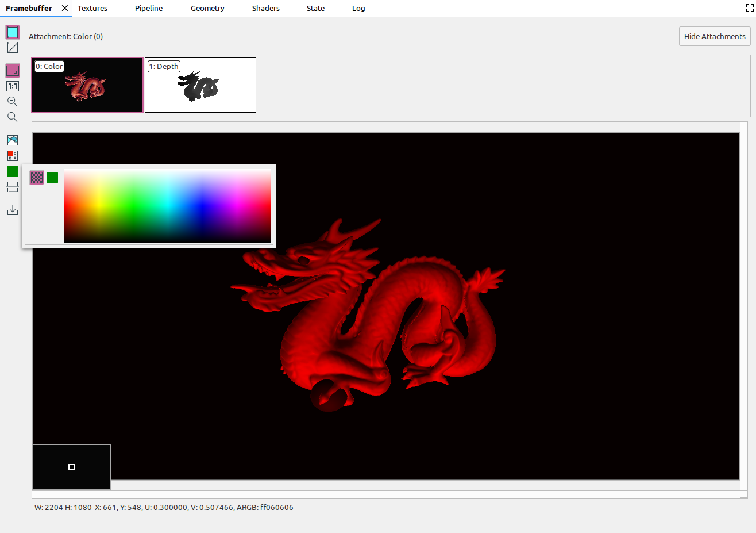Open the RGBA color channels selector
756x533 pixels.
13,156
